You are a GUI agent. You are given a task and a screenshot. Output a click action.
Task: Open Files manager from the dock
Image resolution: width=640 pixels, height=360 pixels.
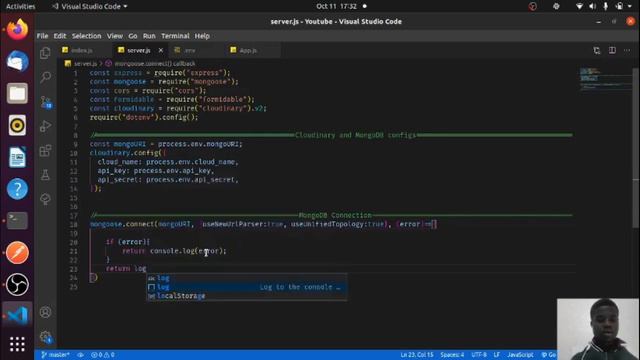(x=17, y=93)
